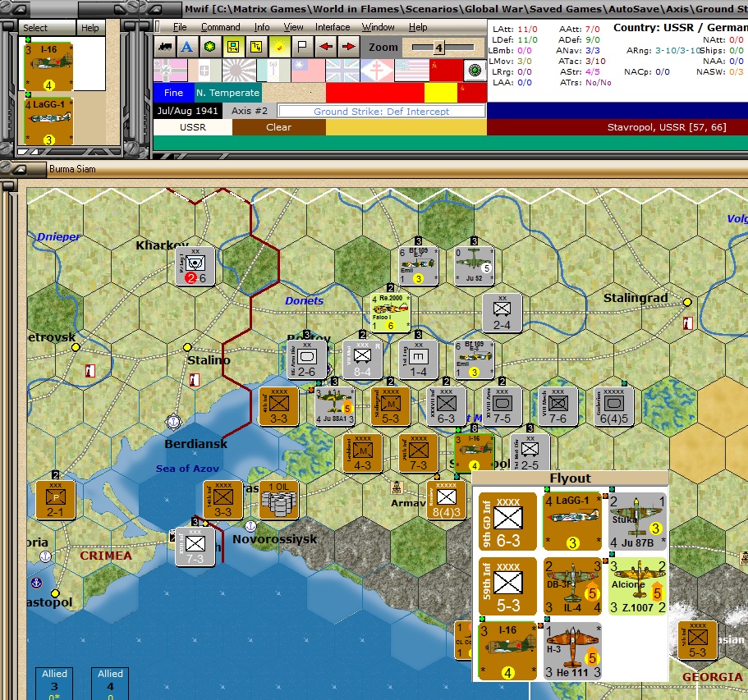Click the N. Temperate zone label
The width and height of the screenshot is (748, 700).
(228, 93)
